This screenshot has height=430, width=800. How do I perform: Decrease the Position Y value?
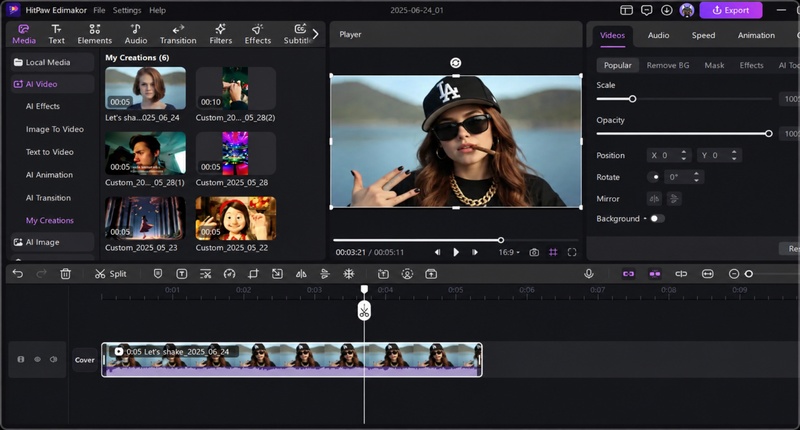click(x=734, y=159)
